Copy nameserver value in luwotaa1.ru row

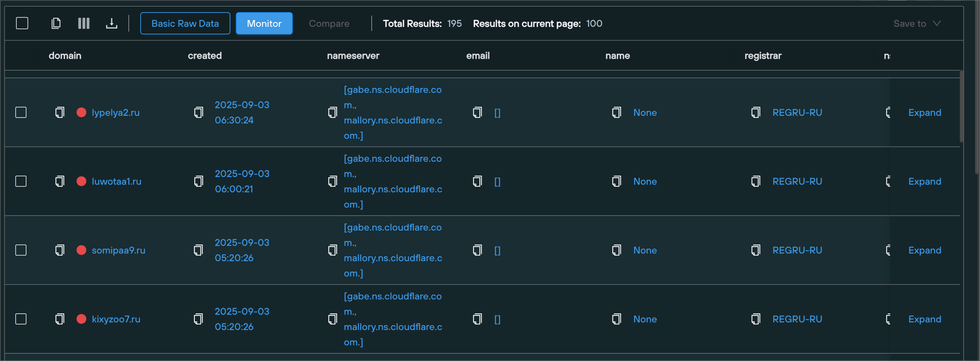coord(333,181)
